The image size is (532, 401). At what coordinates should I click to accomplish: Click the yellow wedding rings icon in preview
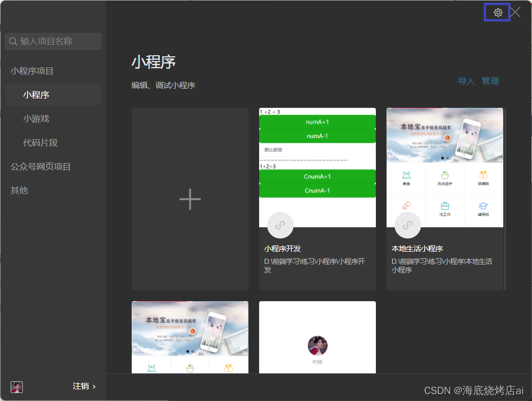point(484,175)
